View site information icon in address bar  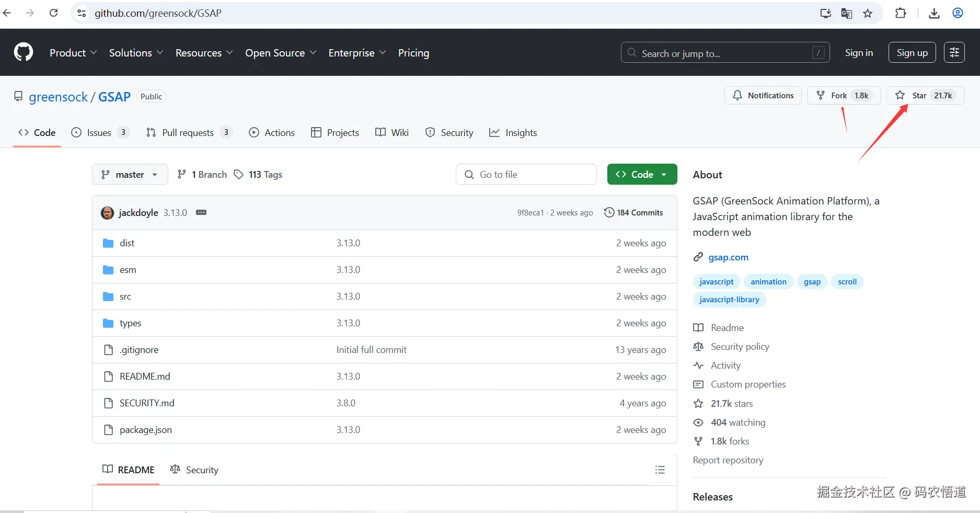82,13
